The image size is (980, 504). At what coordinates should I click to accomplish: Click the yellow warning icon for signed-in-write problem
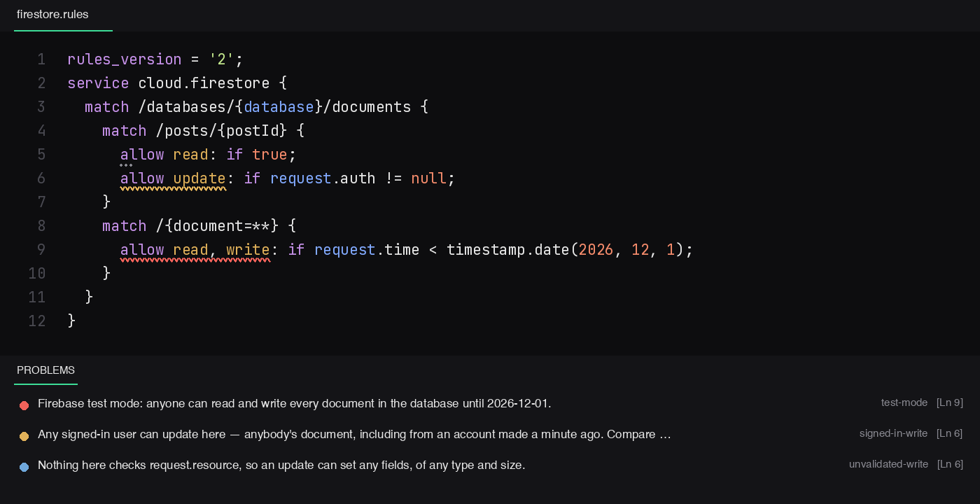click(24, 436)
